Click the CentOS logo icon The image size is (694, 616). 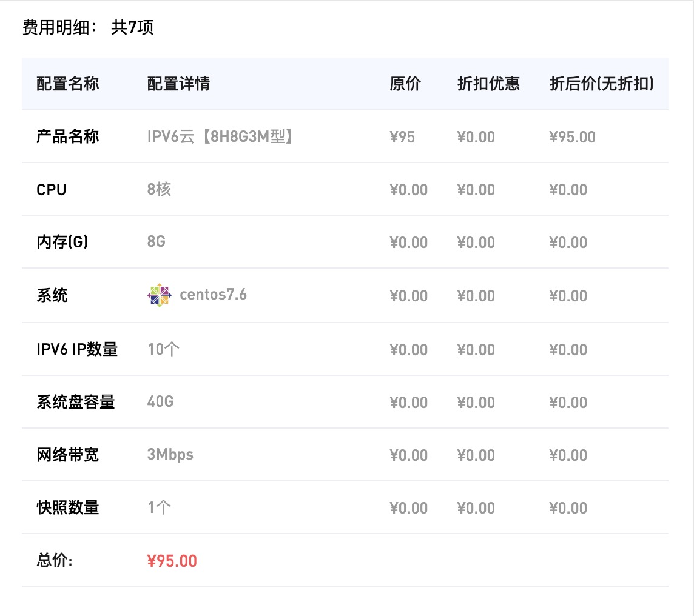(160, 295)
